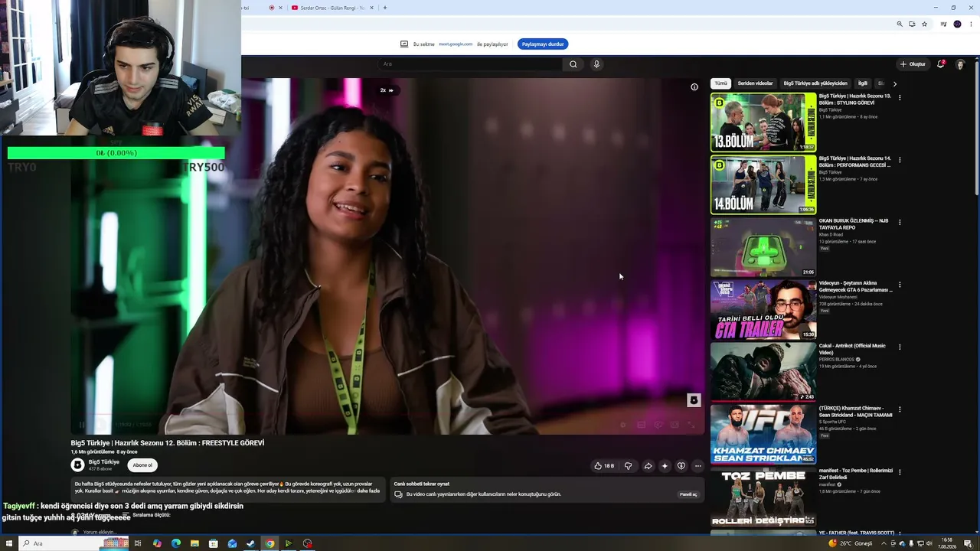980x551 pixels.
Task: Open Chrome three-dot menu
Action: pos(969,24)
